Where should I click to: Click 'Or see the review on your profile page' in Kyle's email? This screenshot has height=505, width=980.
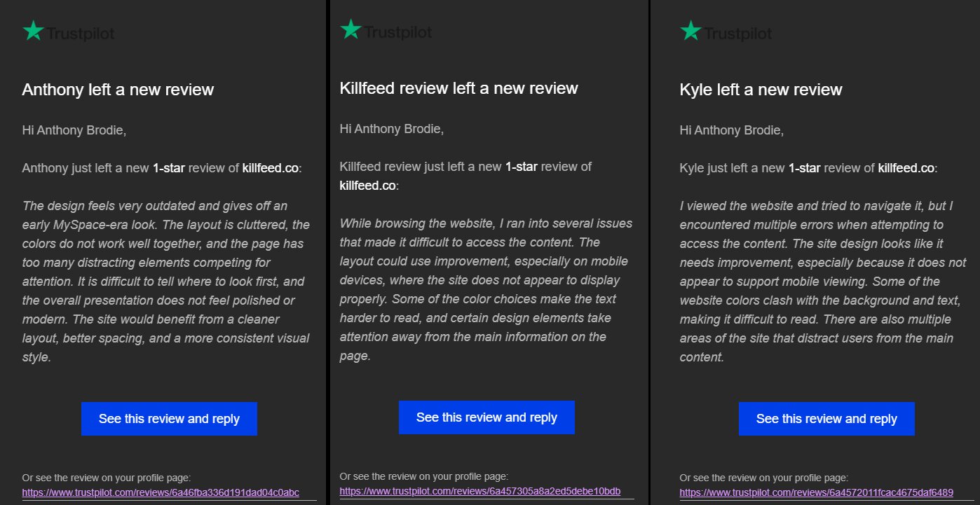764,478
